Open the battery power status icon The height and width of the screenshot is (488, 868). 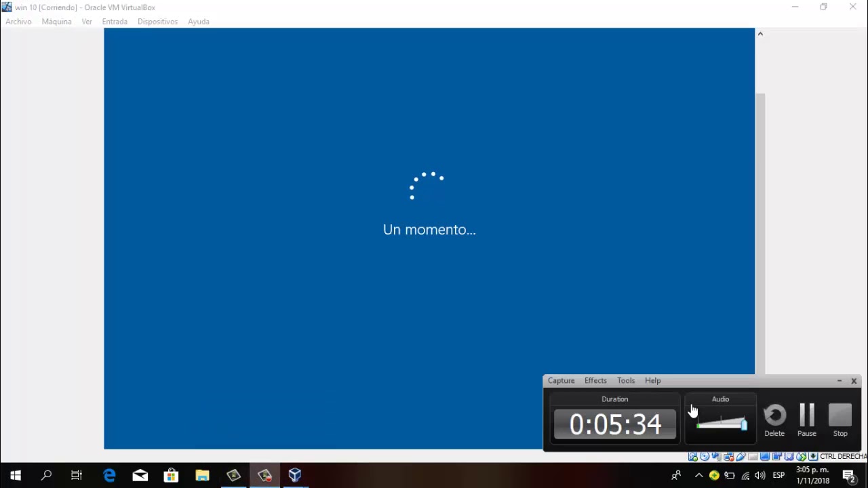[x=730, y=476]
